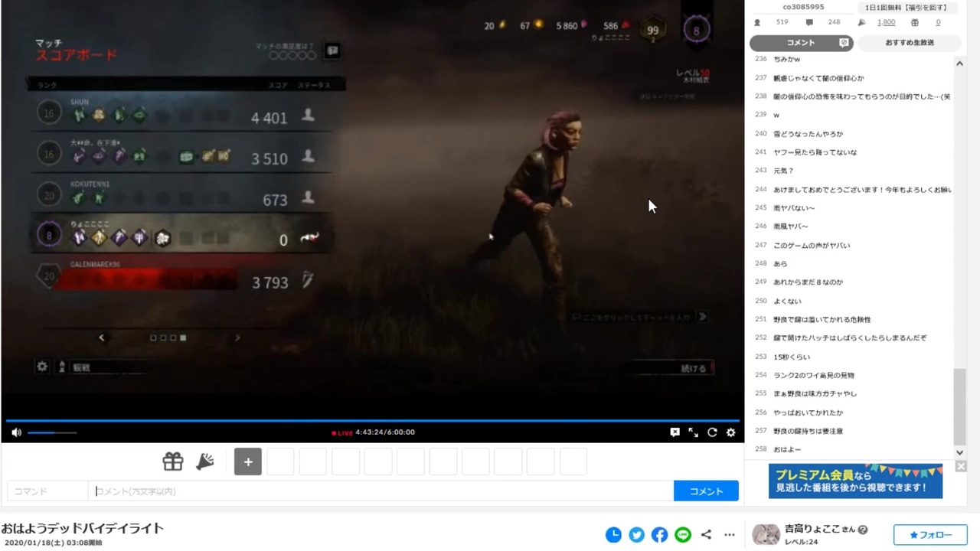Mute the stream with the speaker icon
980x551 pixels.
(16, 432)
